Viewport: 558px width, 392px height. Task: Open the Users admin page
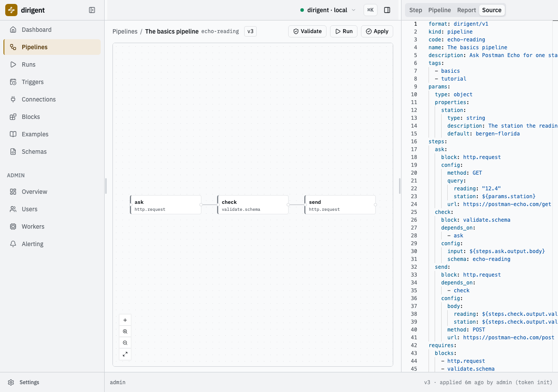click(x=52, y=209)
